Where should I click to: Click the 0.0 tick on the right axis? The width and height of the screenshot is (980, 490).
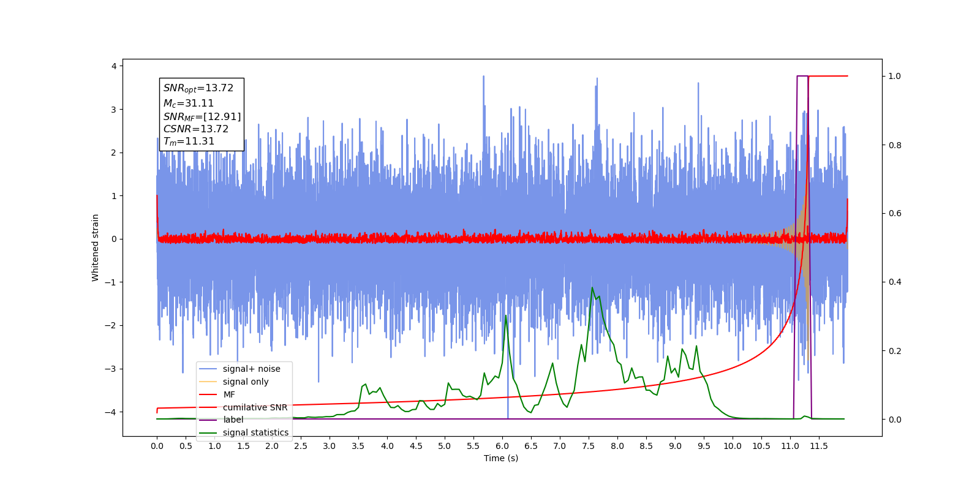[895, 420]
